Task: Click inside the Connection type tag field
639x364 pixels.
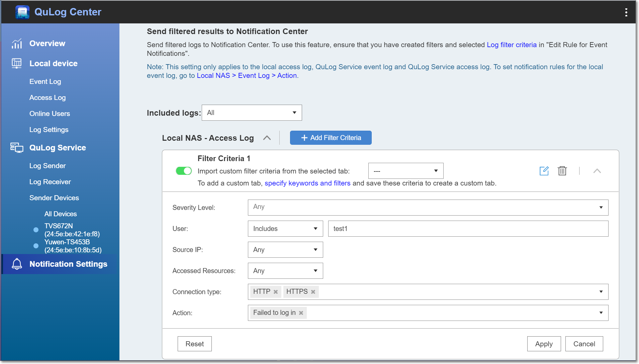Action: coord(428,292)
